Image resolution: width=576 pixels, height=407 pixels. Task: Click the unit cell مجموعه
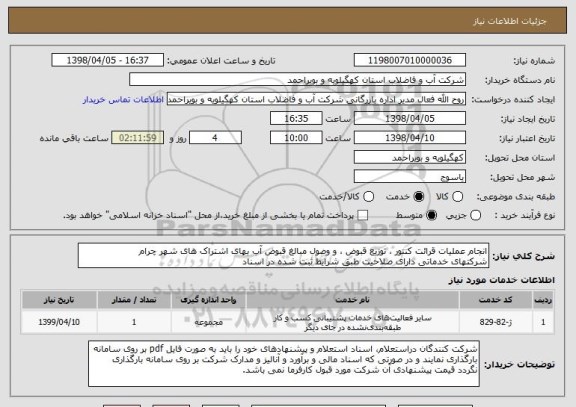coord(208,322)
